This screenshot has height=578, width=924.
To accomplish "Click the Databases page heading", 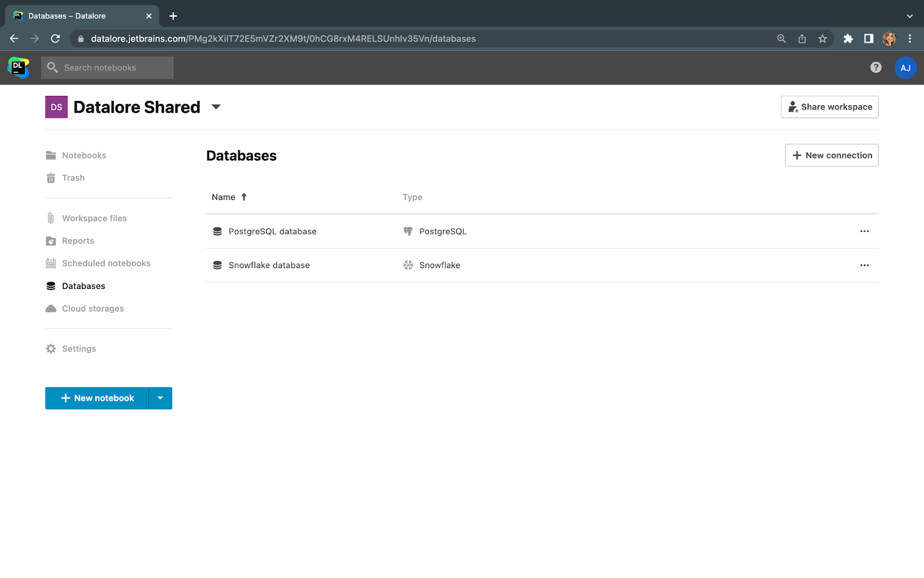I will click(241, 155).
